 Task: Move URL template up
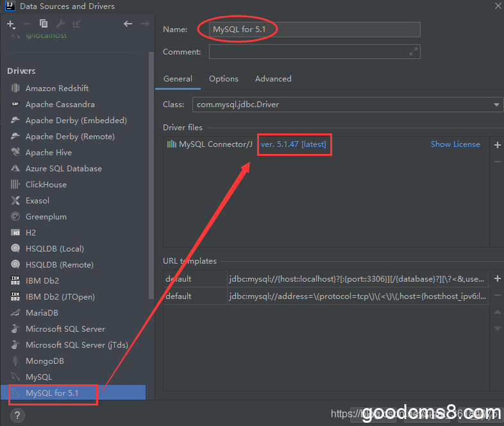(497, 312)
